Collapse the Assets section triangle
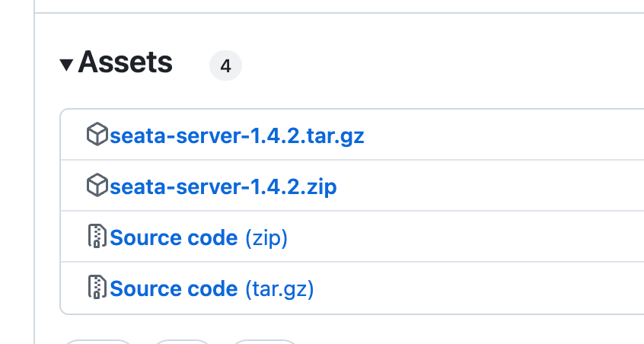 66,65
